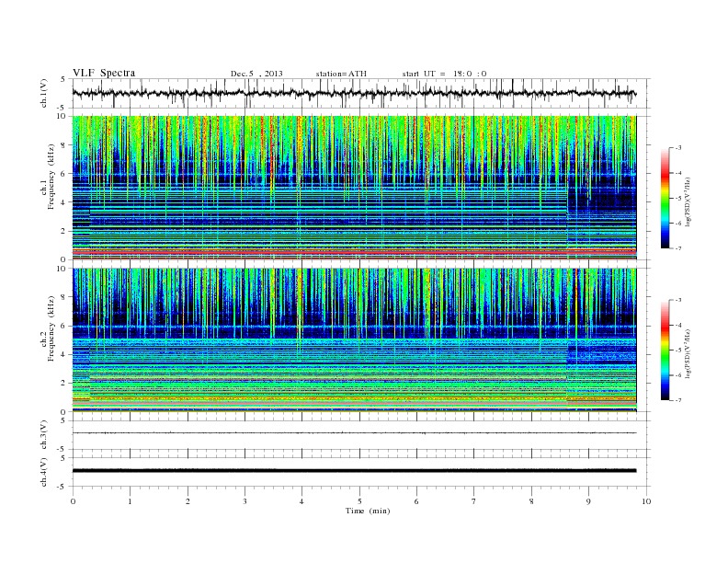This screenshot has width=728, height=563.
Task: Click the "7" time axis tick label
Action: point(474,501)
